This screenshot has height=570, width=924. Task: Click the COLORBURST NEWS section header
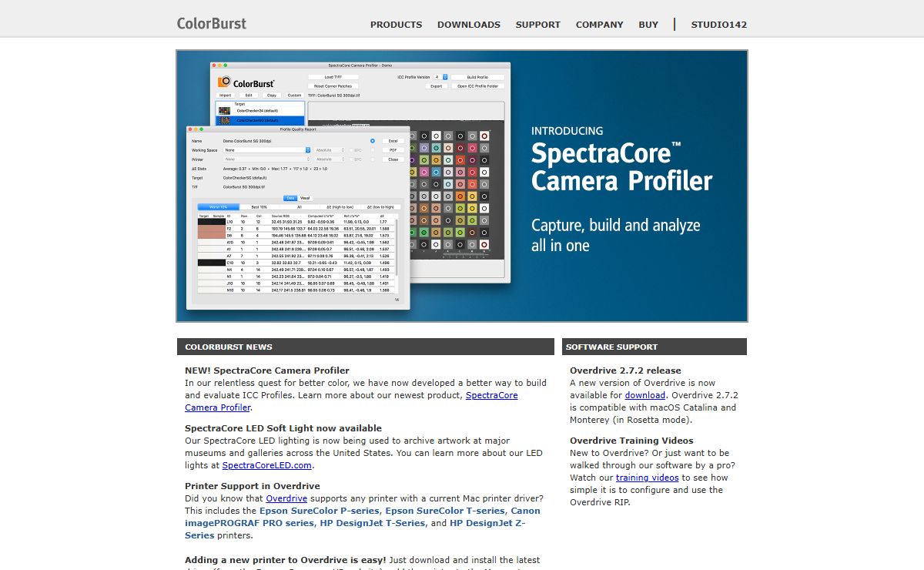tap(366, 347)
